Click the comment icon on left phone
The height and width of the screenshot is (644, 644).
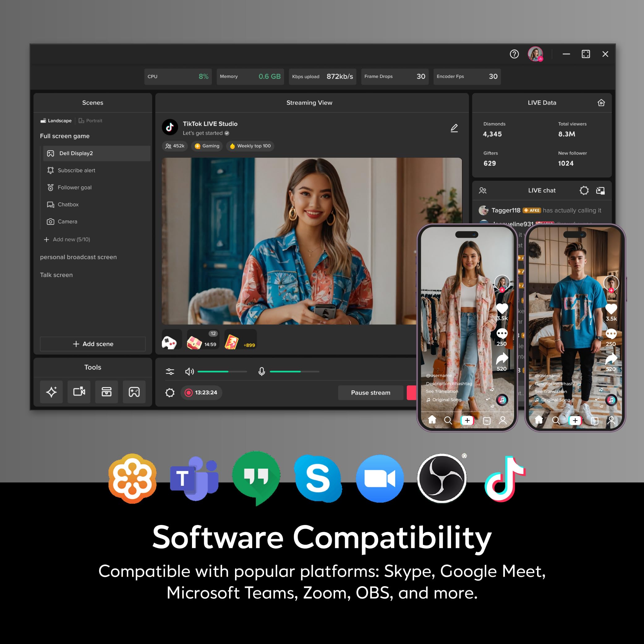point(502,333)
